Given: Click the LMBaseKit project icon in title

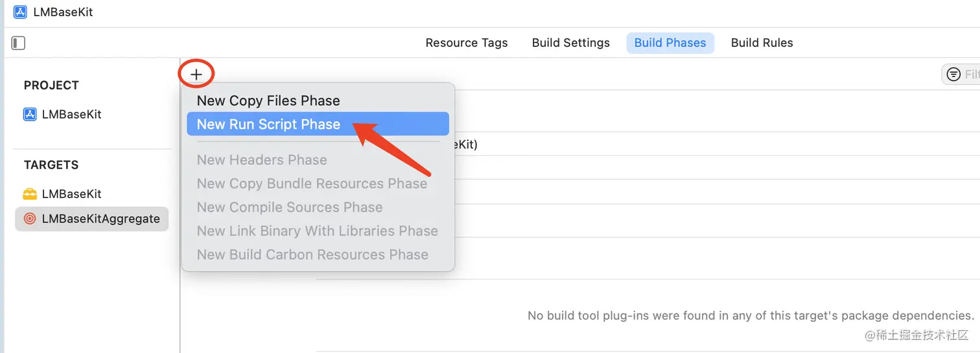Looking at the screenshot, I should pyautogui.click(x=20, y=12).
